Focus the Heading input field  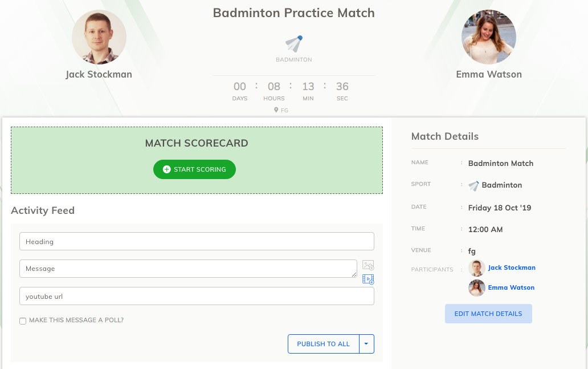coord(197,241)
